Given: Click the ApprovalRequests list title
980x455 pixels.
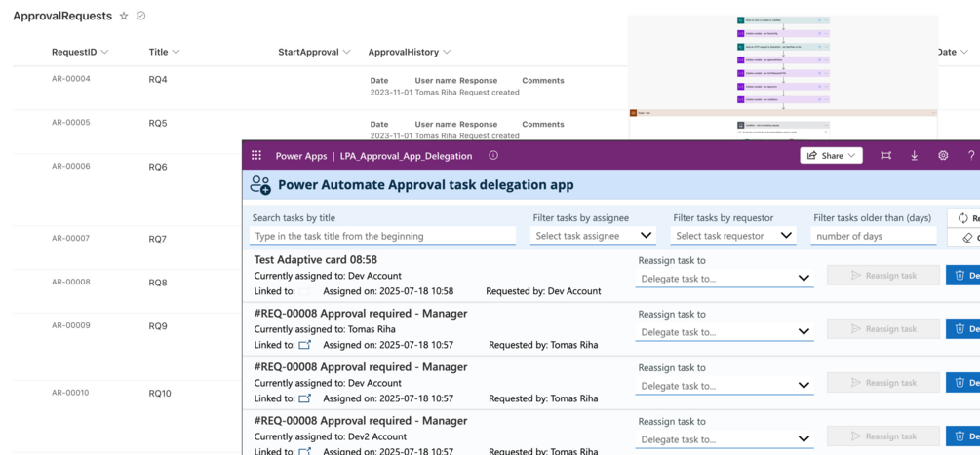Looking at the screenshot, I should point(62,17).
